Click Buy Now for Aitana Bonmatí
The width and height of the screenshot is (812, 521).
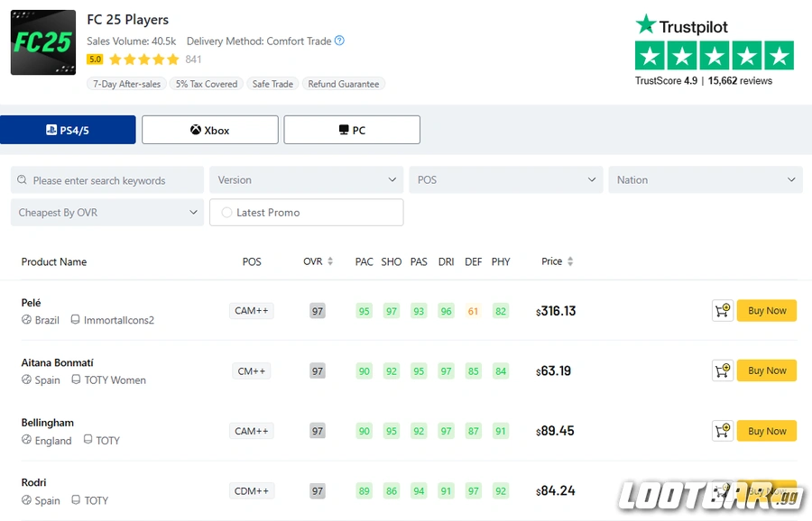[767, 371]
